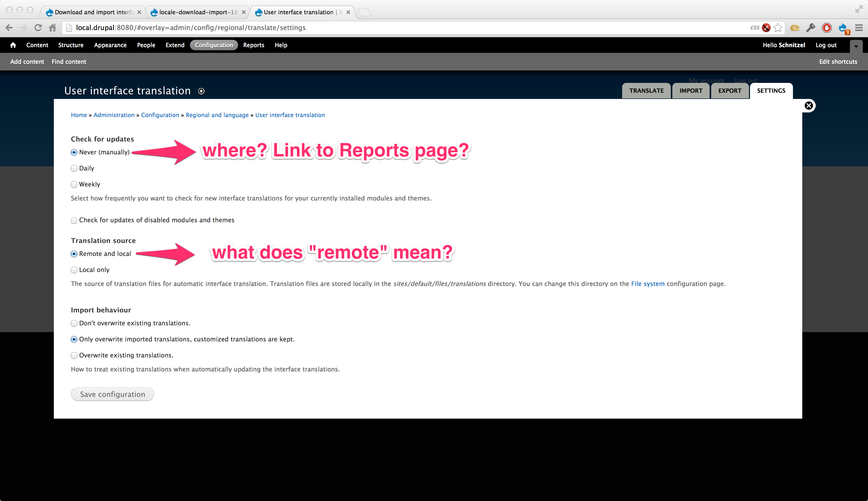Select Local only translation source

tap(74, 270)
